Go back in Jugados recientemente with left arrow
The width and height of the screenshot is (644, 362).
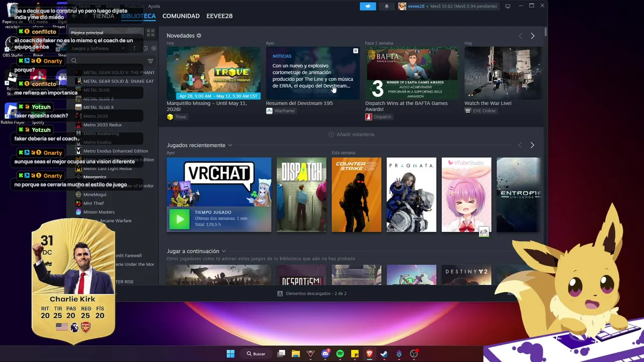[520, 145]
